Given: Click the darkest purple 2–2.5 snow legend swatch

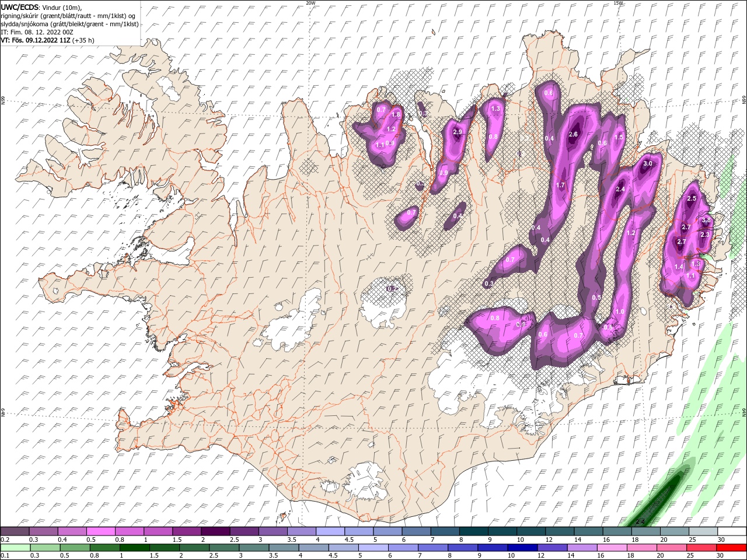Looking at the screenshot, I should click(216, 531).
